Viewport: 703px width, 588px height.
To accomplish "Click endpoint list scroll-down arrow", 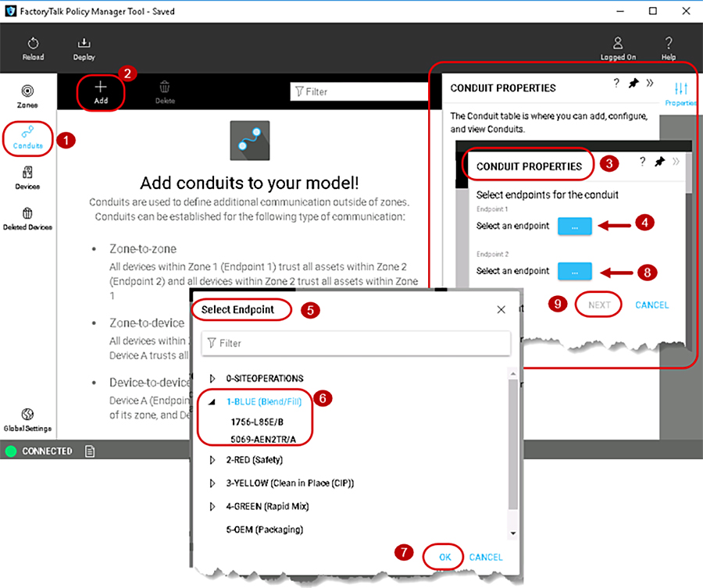I will (x=513, y=533).
